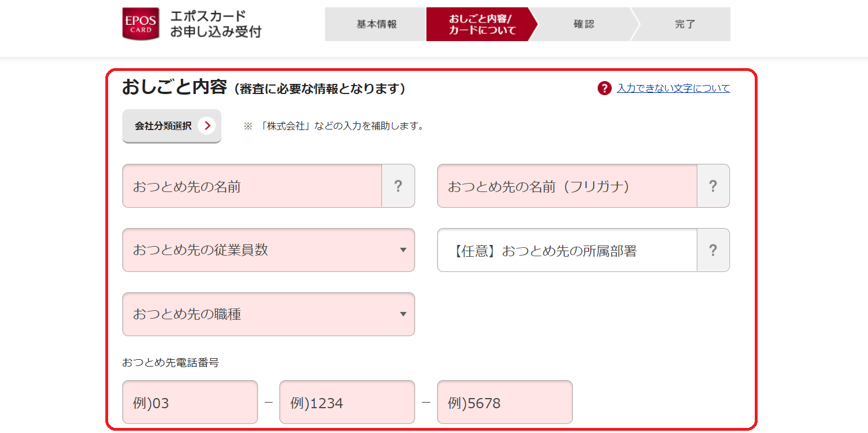Click the phone number field 例)5678
The height and width of the screenshot is (433, 868).
(505, 402)
